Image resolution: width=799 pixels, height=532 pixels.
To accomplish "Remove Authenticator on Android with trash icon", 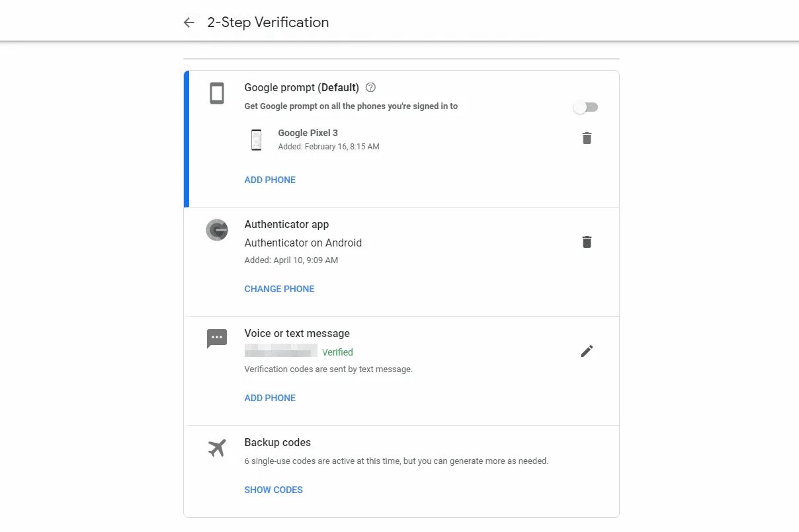I will pos(587,242).
